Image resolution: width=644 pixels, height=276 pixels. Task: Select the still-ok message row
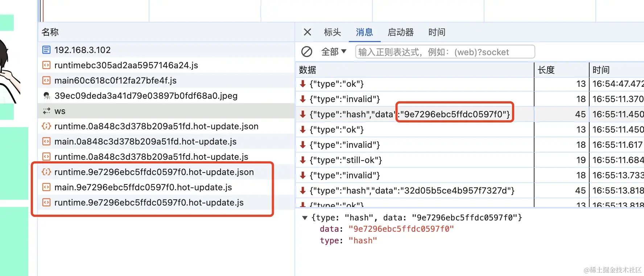coord(470,160)
